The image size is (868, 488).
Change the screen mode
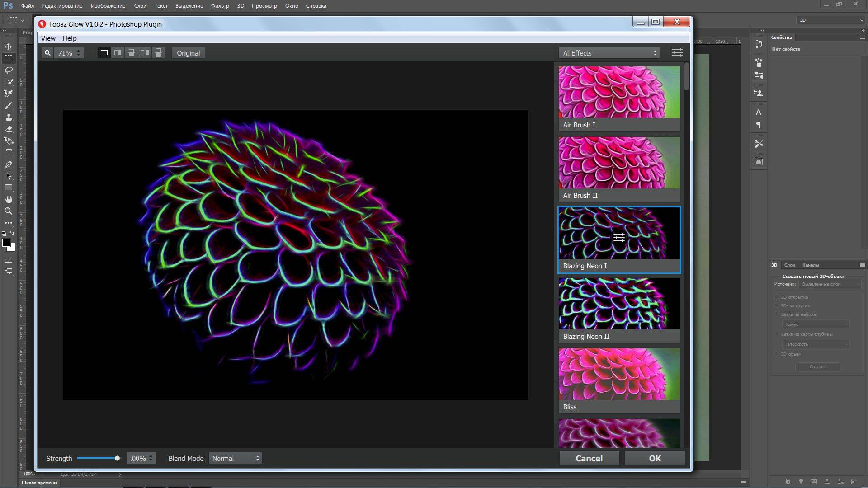click(9, 272)
